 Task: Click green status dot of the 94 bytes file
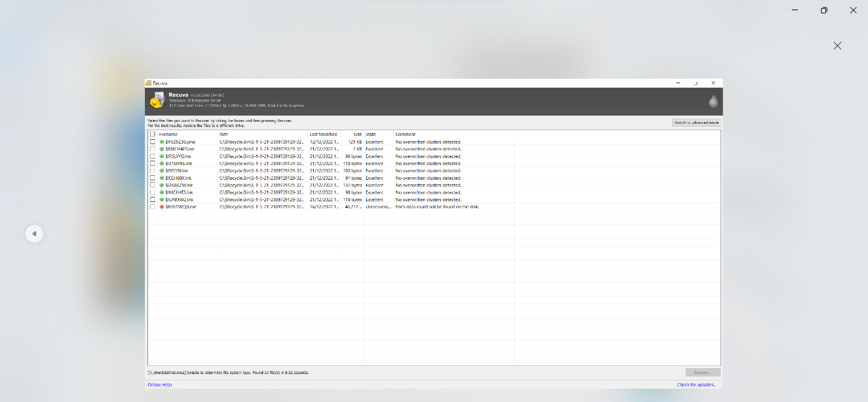161,178
